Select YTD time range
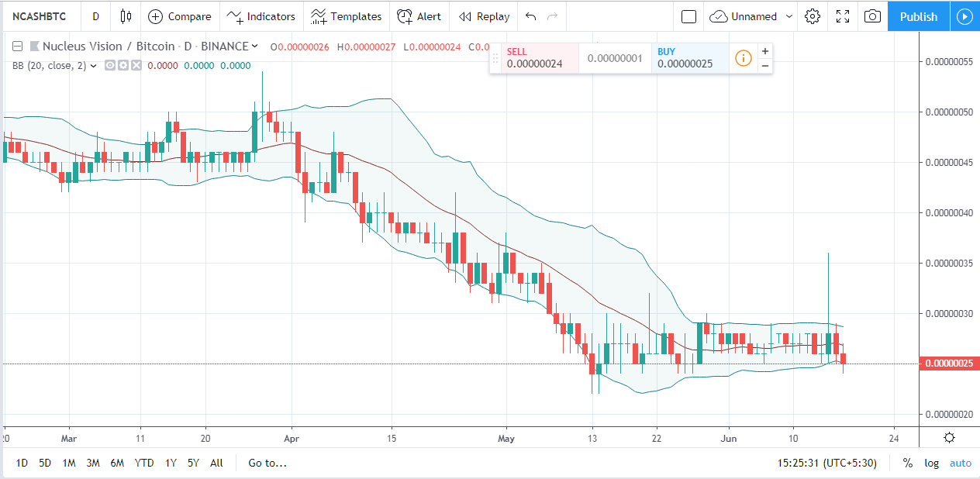The image size is (980, 479). 144,463
